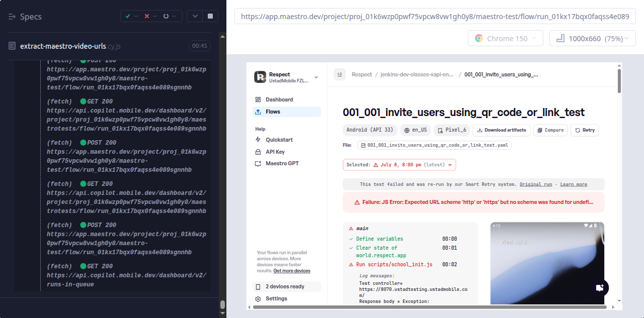This screenshot has height=318, width=644.
Task: Click the Android (API 33) tag
Action: (x=370, y=130)
